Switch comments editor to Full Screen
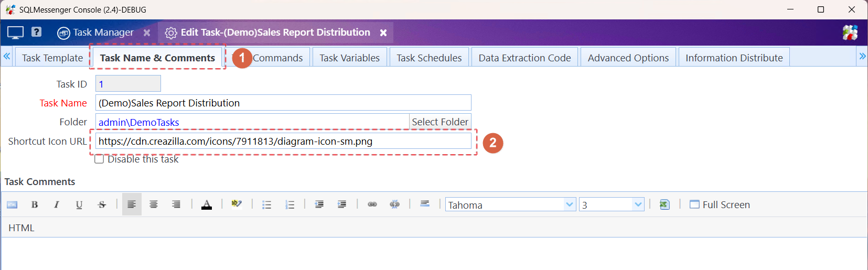 [x=720, y=204]
